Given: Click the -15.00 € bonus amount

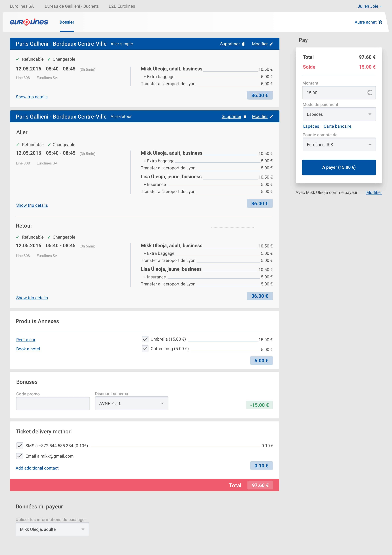Looking at the screenshot, I should (x=259, y=405).
